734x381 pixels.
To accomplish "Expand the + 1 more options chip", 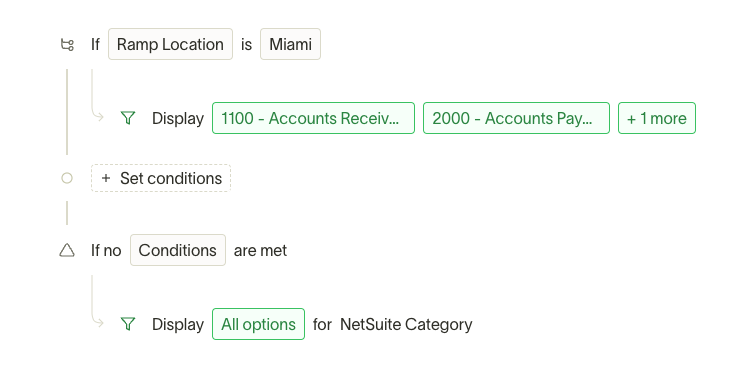I will [x=657, y=118].
